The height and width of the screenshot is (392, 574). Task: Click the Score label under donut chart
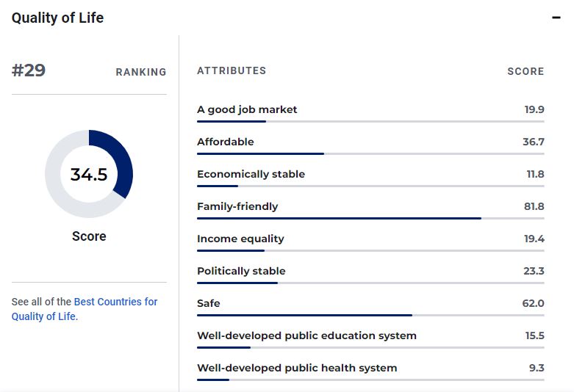(89, 236)
